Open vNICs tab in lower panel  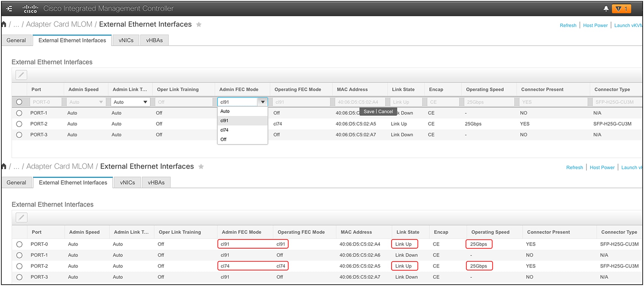[x=127, y=183]
